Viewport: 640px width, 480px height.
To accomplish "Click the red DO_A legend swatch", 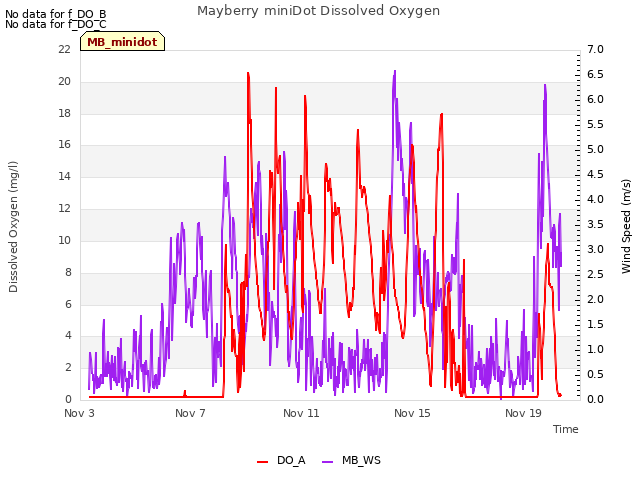I will (x=262, y=462).
